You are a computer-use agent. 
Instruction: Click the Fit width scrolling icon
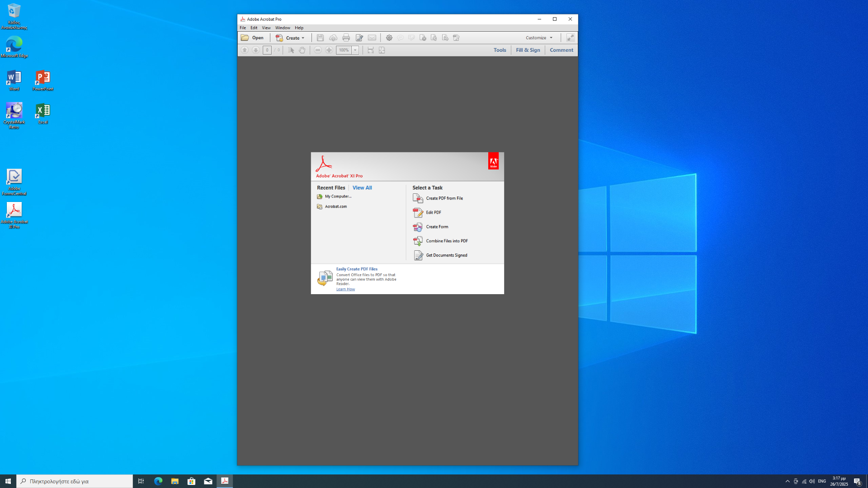pos(371,50)
